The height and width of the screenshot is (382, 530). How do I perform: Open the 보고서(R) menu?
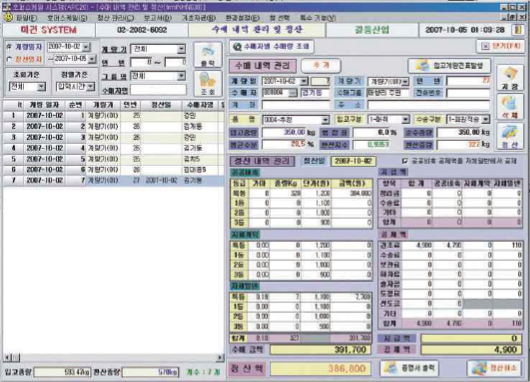(158, 18)
